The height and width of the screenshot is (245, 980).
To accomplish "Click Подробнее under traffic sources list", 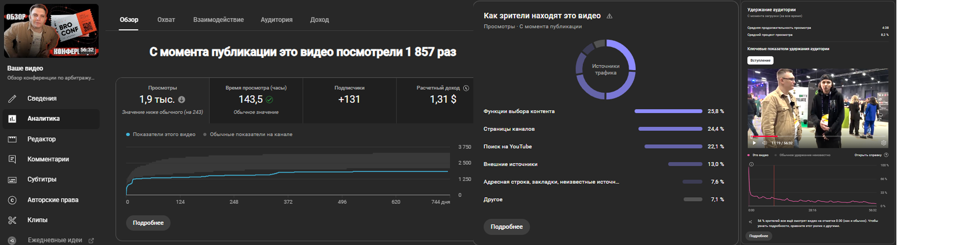I will click(x=507, y=227).
